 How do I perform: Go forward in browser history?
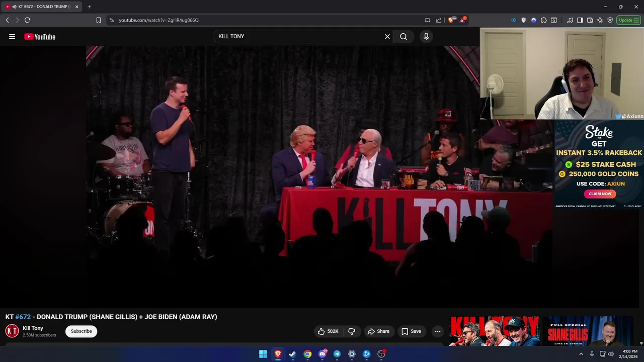click(17, 20)
